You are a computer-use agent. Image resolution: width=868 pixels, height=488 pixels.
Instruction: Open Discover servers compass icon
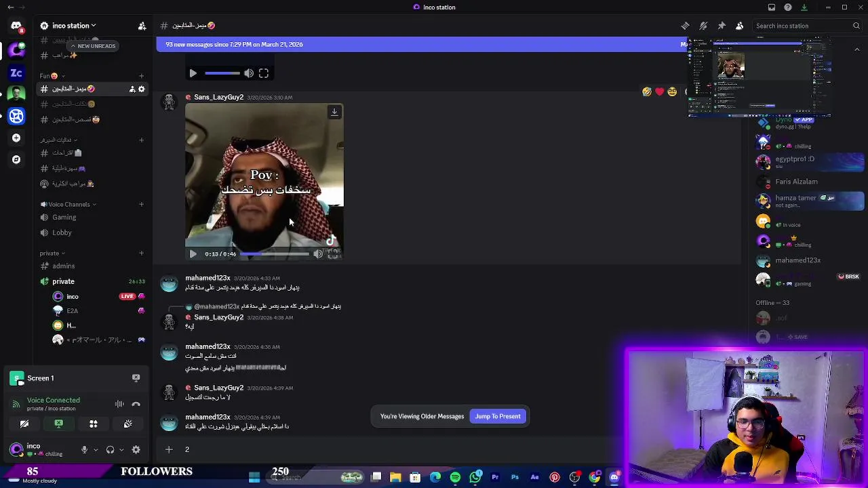(16, 159)
